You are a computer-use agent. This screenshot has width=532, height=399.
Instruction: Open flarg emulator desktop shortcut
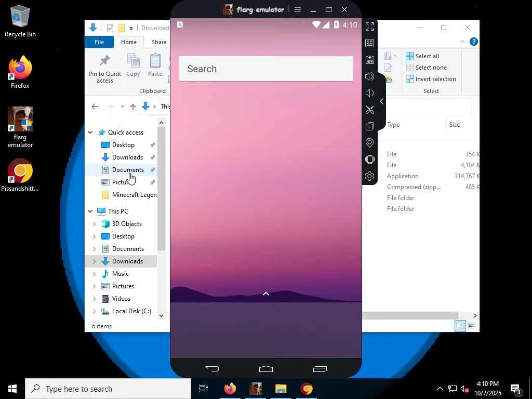(20, 127)
